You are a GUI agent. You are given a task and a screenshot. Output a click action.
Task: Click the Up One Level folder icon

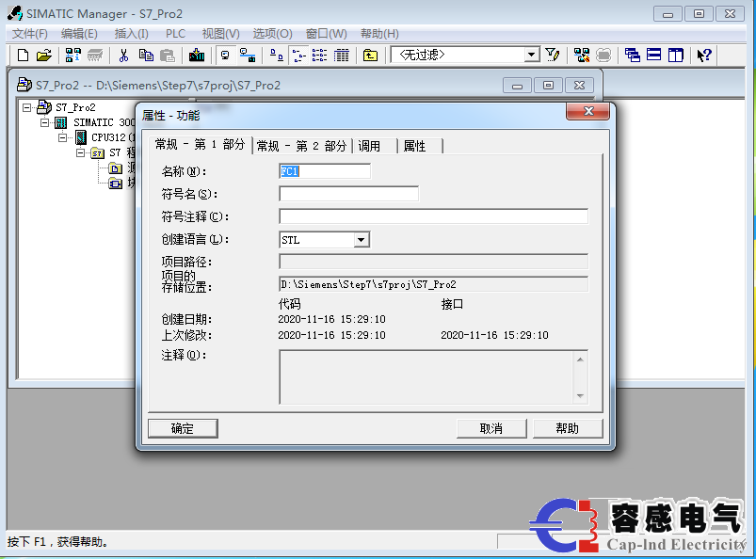(x=370, y=56)
